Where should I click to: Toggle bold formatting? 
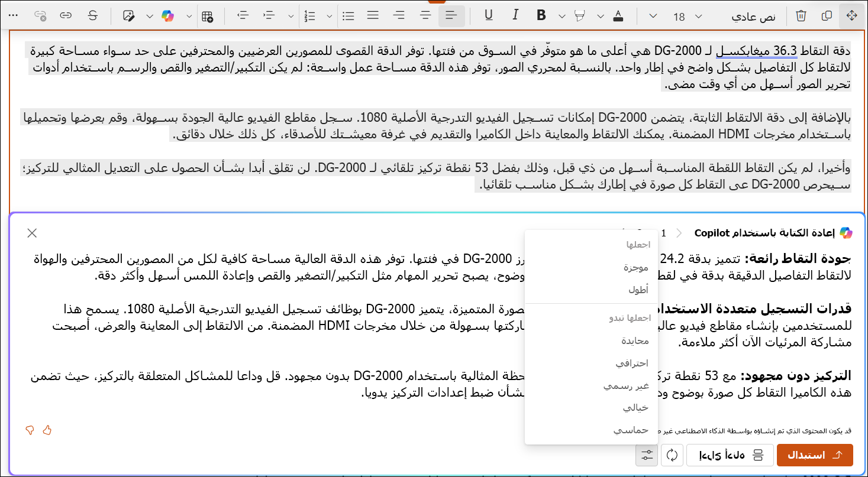541,16
